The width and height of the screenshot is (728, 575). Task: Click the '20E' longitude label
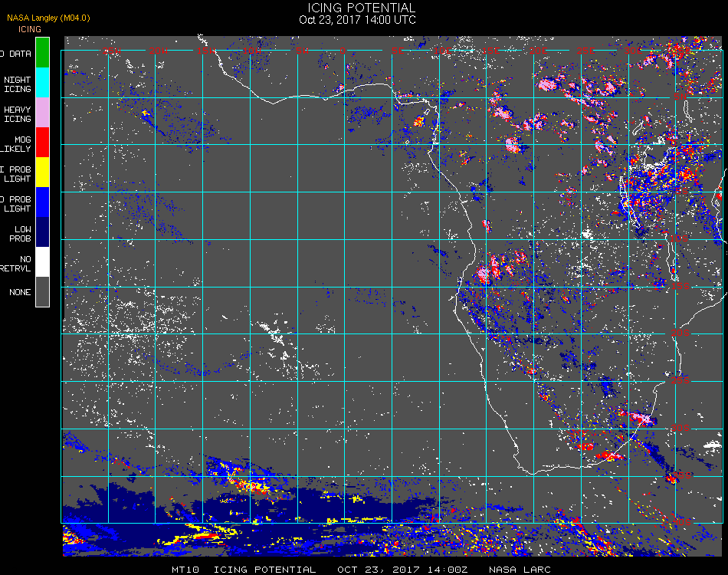coord(538,51)
